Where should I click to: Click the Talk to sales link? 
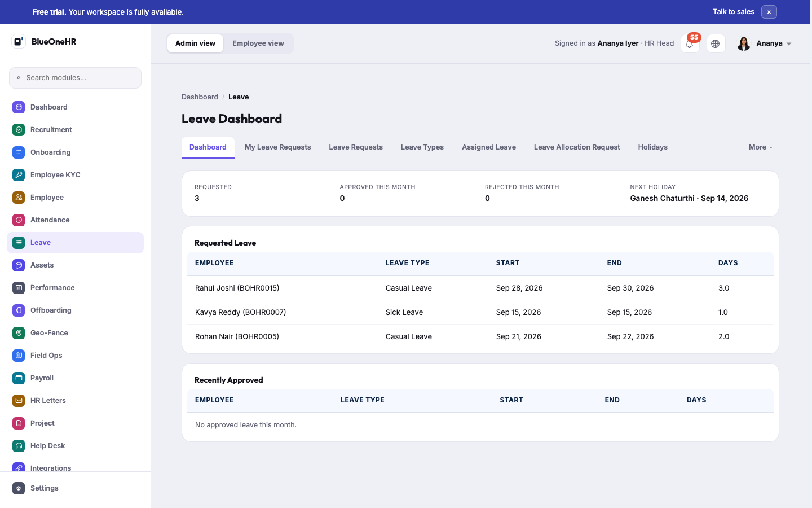734,12
